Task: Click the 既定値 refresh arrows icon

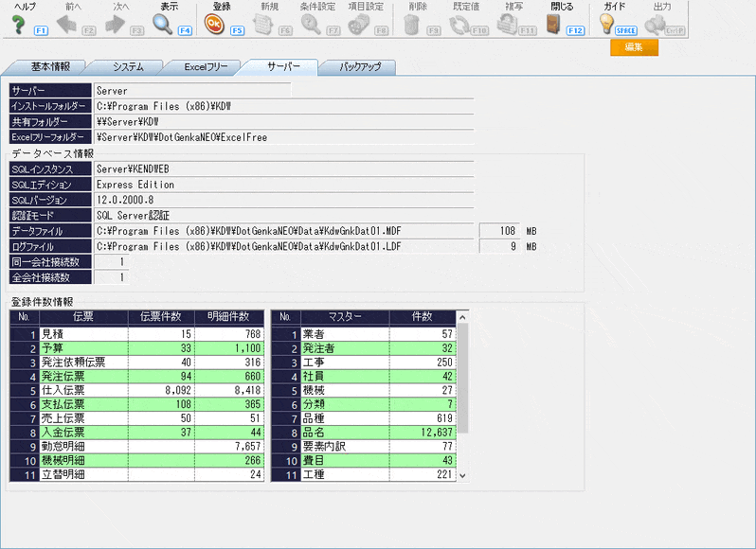Action: [x=459, y=24]
